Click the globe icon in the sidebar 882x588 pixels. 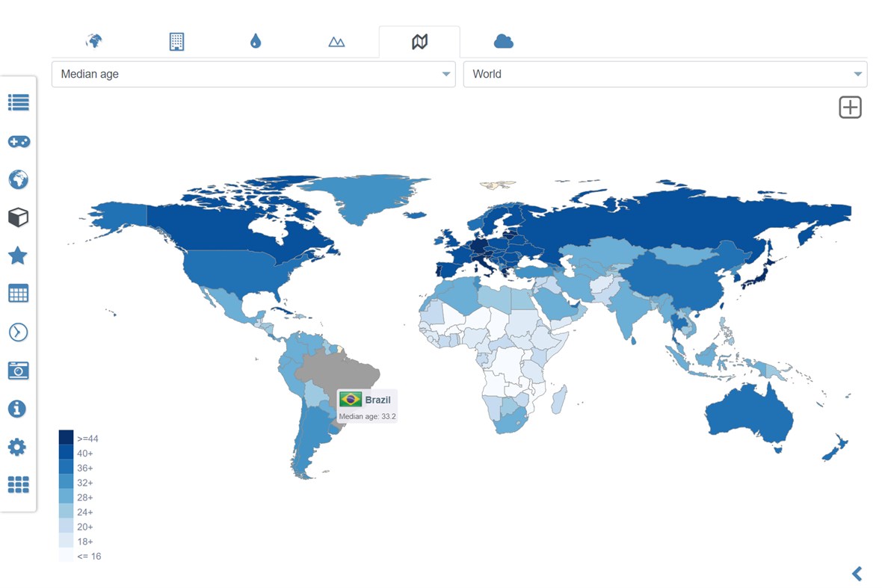coord(18,179)
